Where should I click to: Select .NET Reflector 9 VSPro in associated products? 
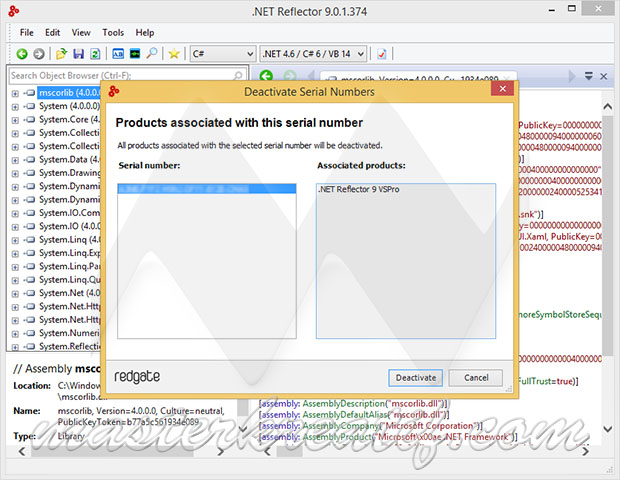[x=359, y=189]
